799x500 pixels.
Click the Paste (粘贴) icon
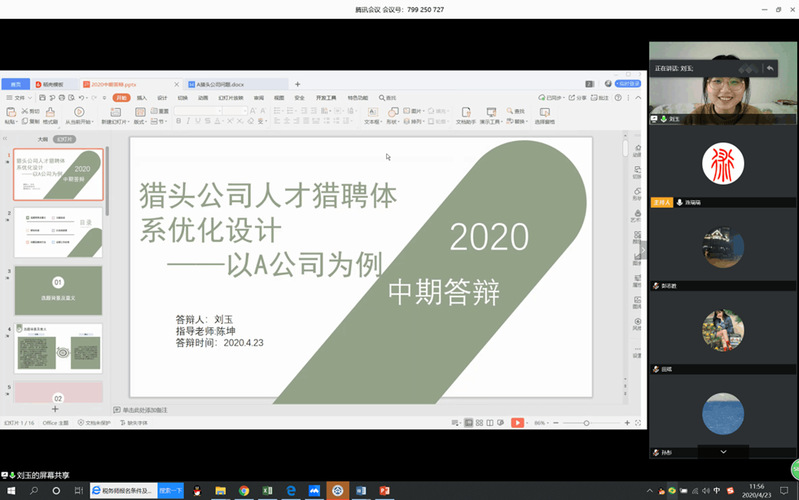point(9,115)
